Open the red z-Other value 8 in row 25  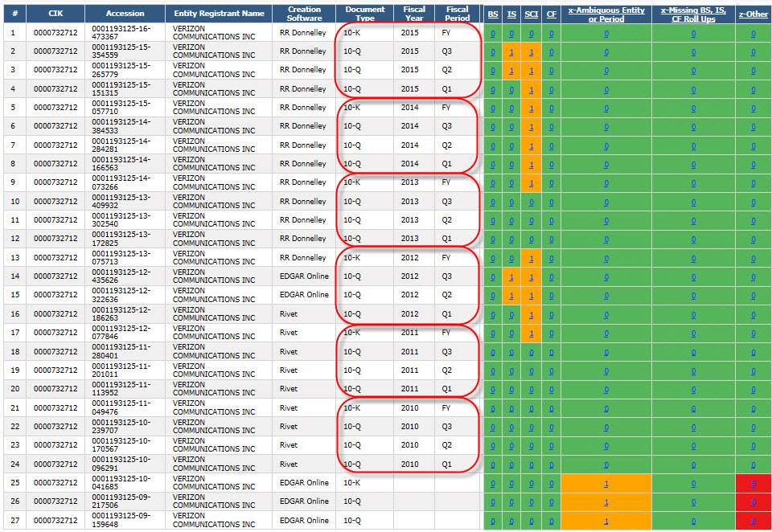tap(754, 484)
